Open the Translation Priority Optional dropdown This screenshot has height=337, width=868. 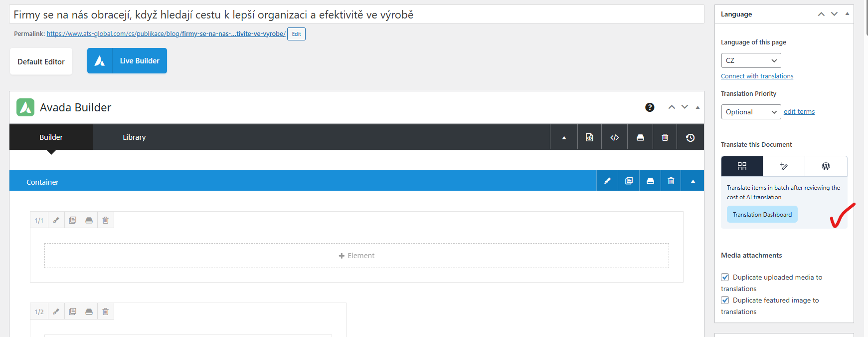pos(751,112)
